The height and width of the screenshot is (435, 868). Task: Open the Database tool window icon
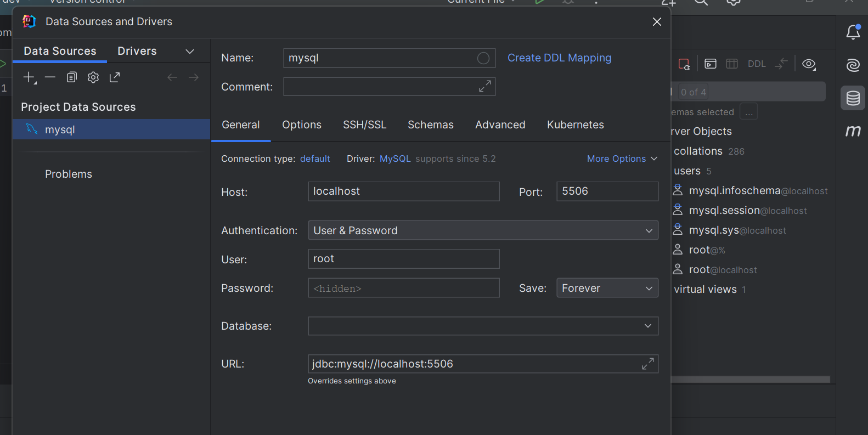[853, 98]
